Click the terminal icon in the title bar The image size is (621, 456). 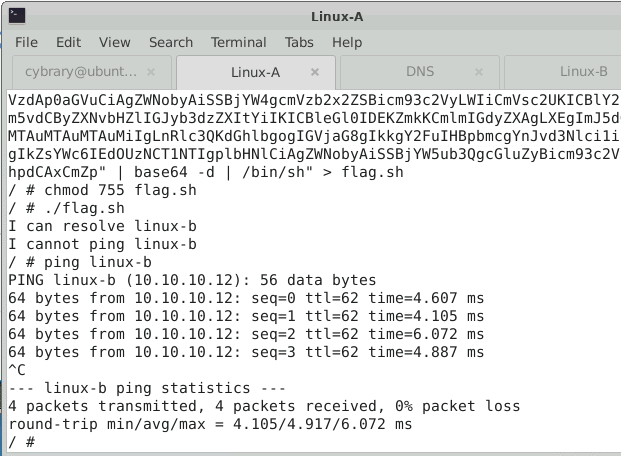16,15
